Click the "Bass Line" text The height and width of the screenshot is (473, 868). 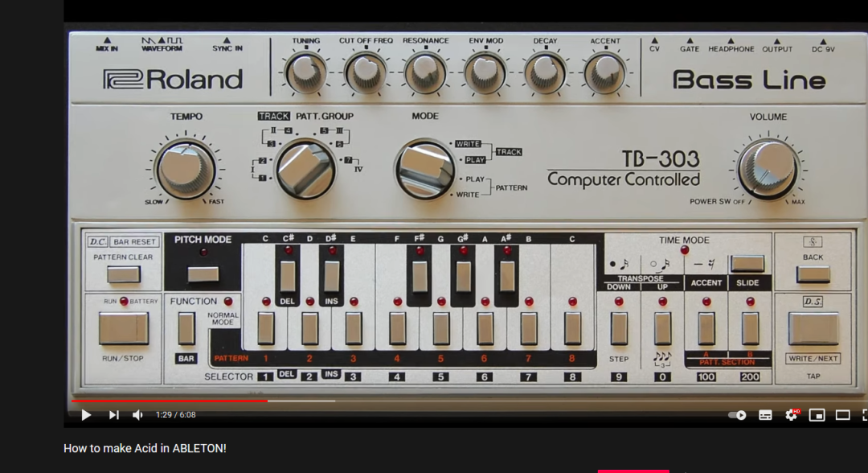(x=749, y=80)
